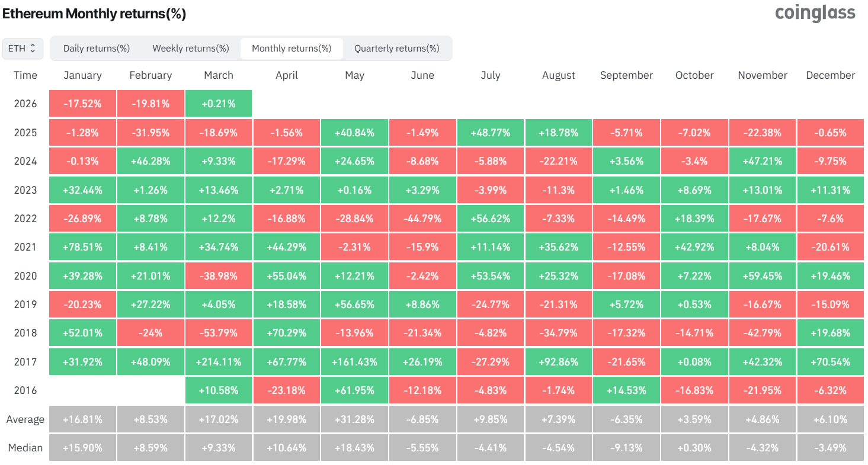Click the -24% February 2018 cell
This screenshot has height=465, width=868.
click(150, 333)
